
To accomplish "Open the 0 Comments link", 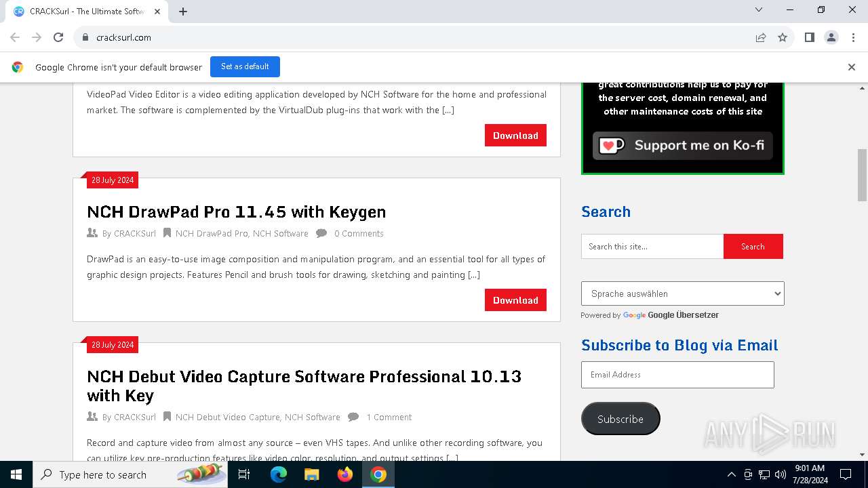I will (x=359, y=233).
